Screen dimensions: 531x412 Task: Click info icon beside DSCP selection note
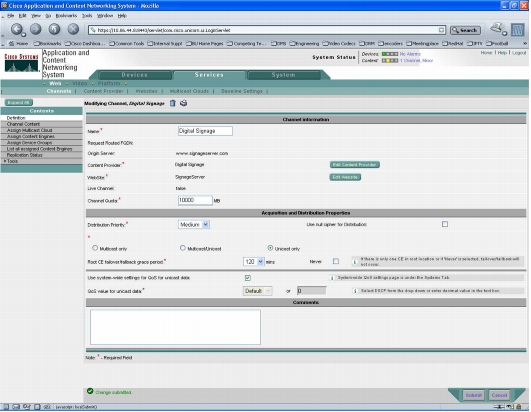(x=355, y=291)
